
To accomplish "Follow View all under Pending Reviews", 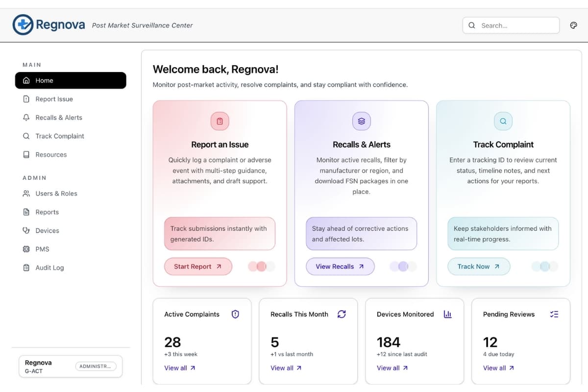I will pos(498,368).
